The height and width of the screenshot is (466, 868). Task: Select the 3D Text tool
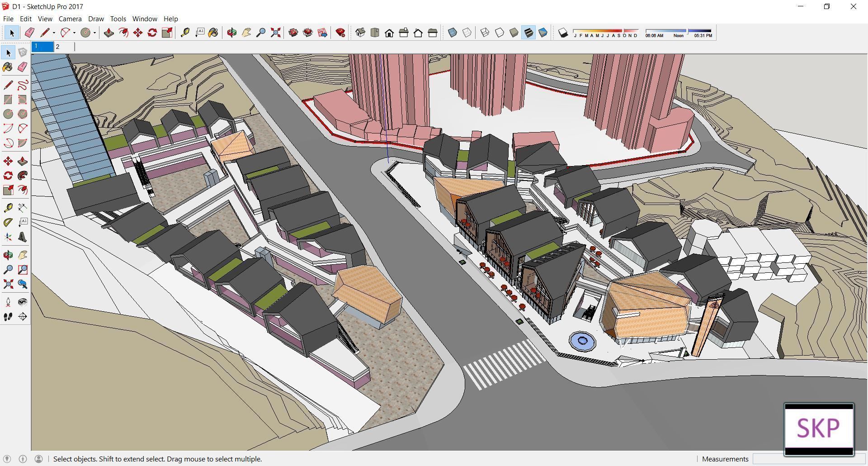click(23, 237)
